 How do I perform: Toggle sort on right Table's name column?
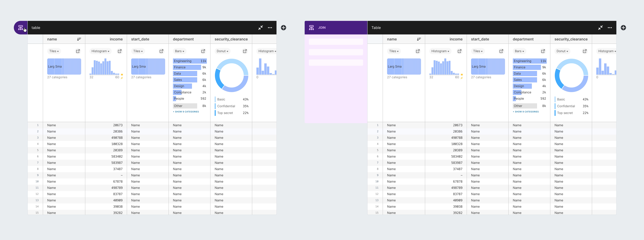coord(419,39)
